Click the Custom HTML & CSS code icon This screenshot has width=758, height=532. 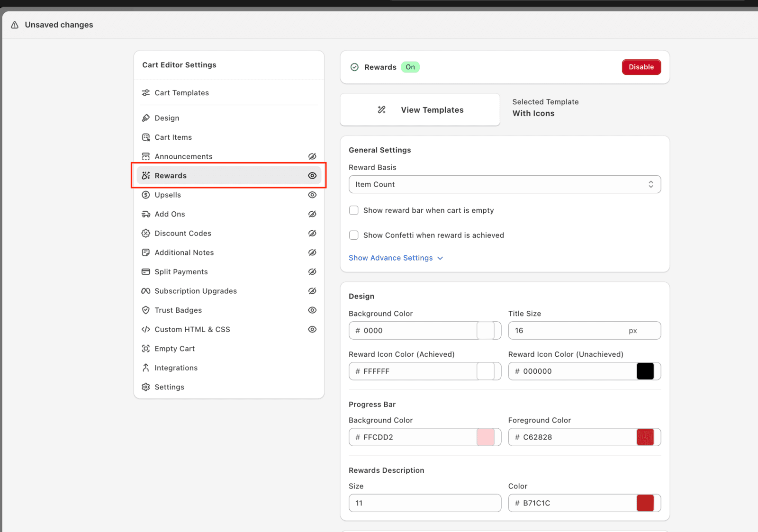[146, 329]
